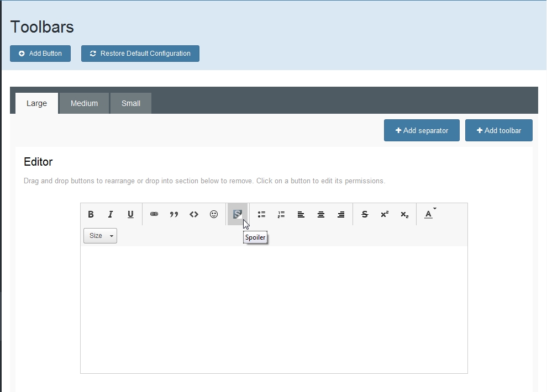Select the Quote icon

coord(174,214)
